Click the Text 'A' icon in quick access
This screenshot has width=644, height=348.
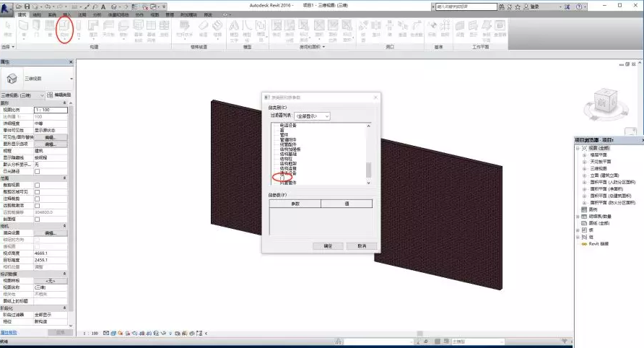pyautogui.click(x=103, y=6)
